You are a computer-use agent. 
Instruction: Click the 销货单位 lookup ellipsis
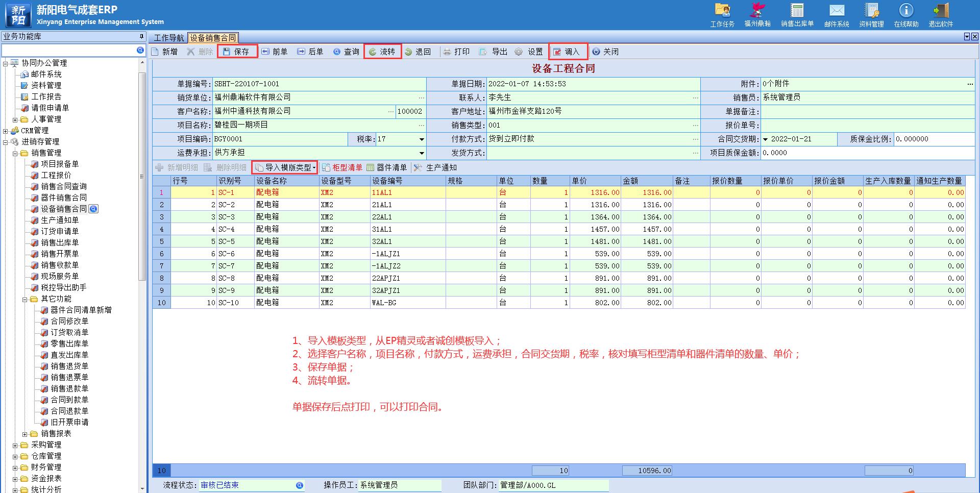[422, 97]
